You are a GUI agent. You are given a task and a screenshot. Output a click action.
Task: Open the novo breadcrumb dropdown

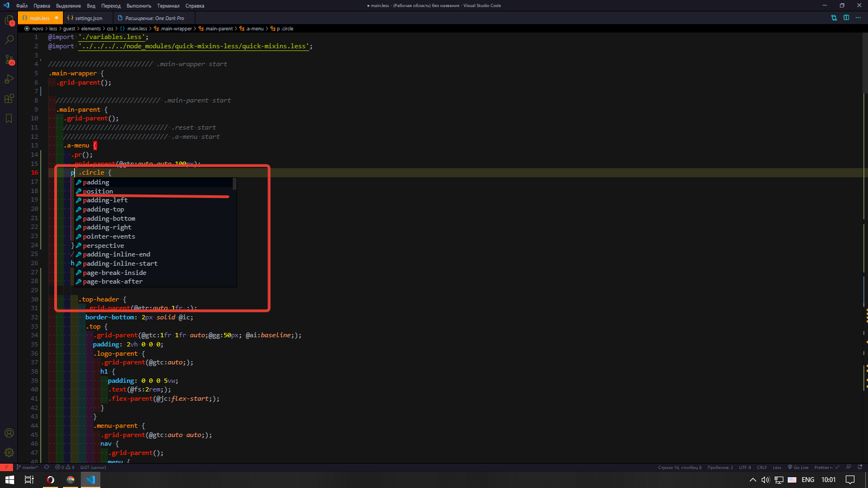click(37, 29)
